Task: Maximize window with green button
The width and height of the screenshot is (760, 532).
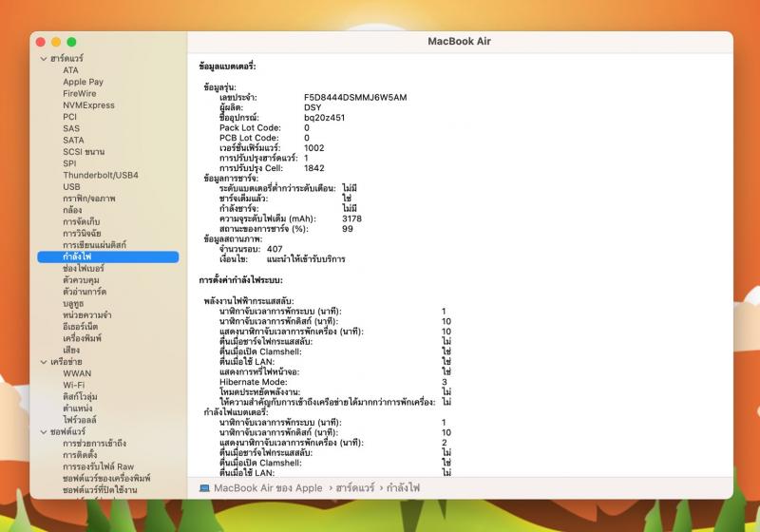Action: pyautogui.click(x=72, y=42)
